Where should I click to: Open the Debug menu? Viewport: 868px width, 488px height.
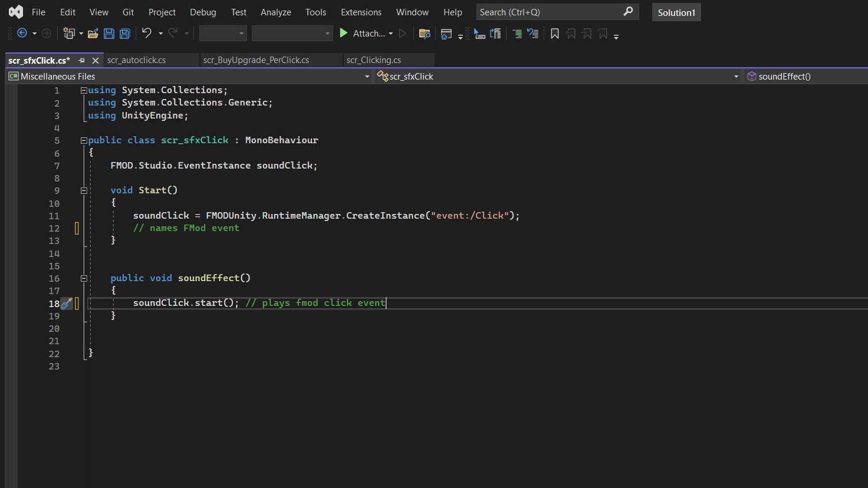click(x=203, y=12)
